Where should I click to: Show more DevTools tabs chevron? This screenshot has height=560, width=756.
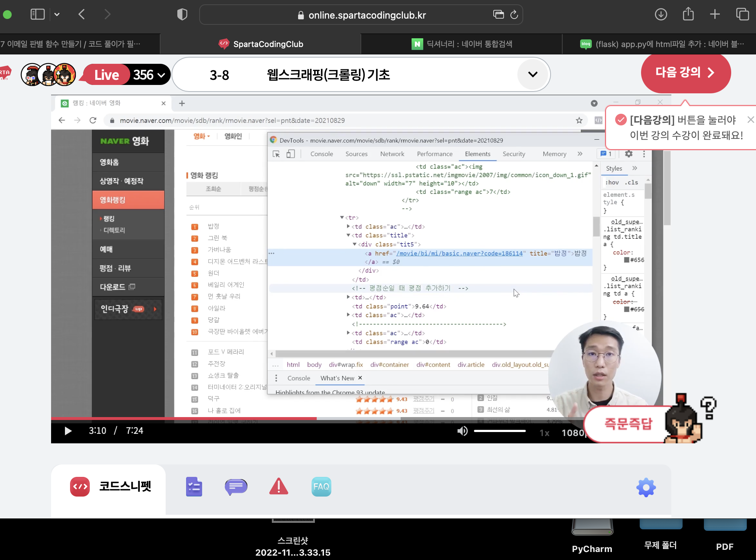point(580,154)
